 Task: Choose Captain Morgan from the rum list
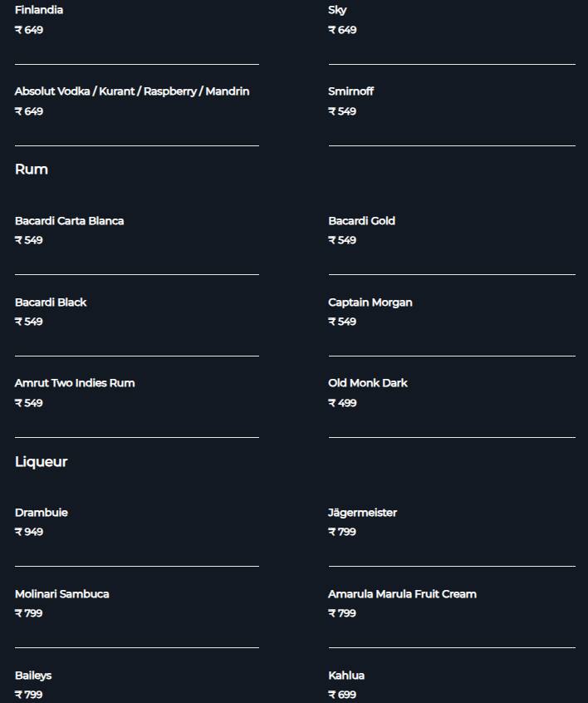370,302
